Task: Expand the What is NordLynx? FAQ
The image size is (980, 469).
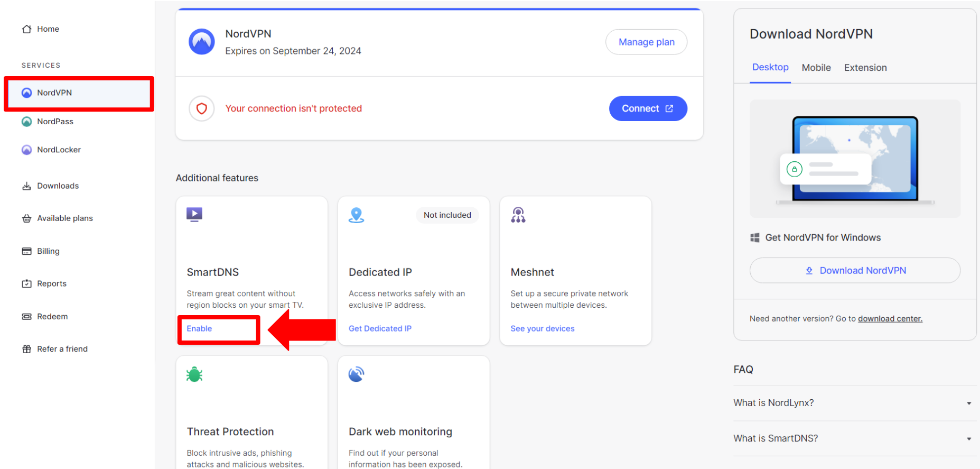Action: click(x=855, y=403)
